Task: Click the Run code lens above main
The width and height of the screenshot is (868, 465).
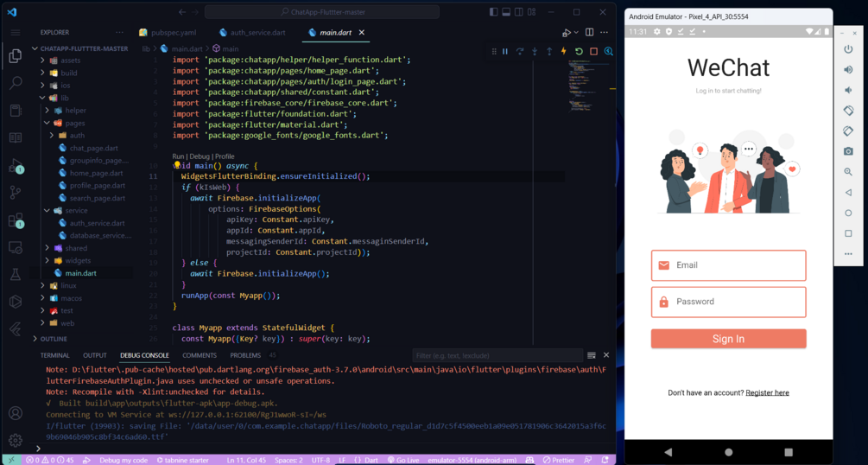Action: pos(178,156)
